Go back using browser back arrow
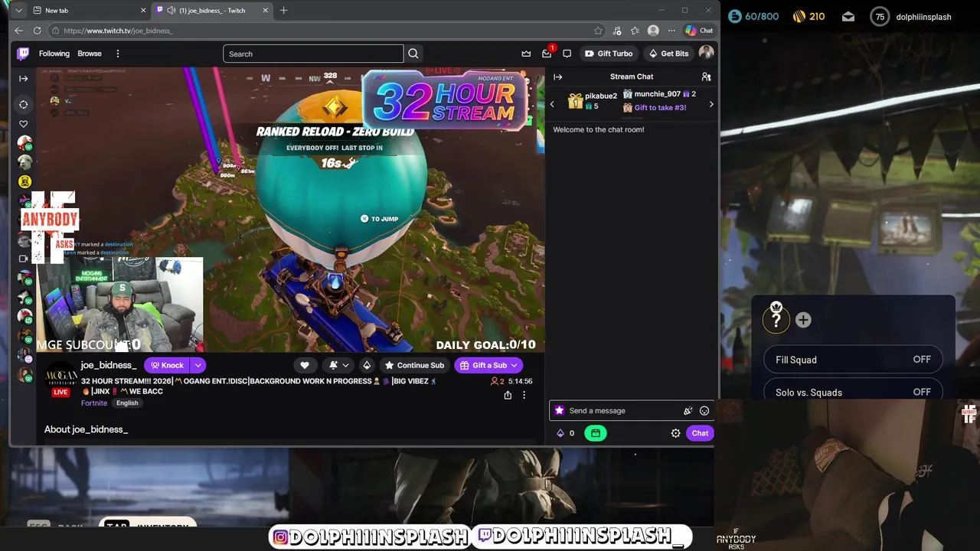 [x=18, y=31]
